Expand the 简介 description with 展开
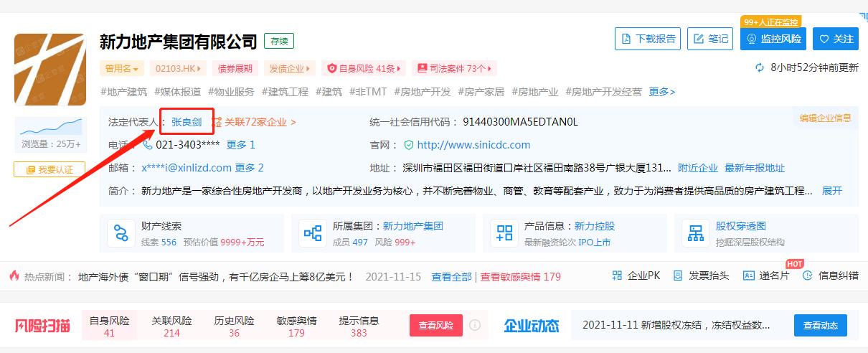The image size is (868, 353). click(x=832, y=191)
